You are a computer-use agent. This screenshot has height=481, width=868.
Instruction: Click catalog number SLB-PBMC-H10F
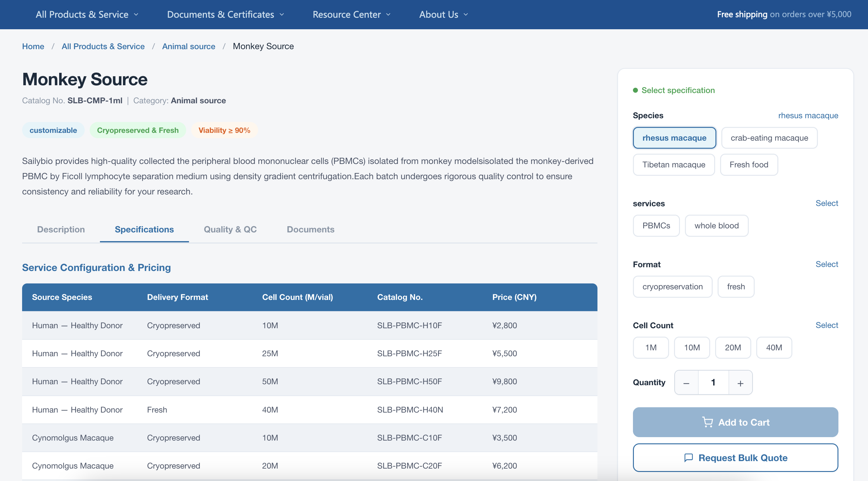[x=409, y=325]
